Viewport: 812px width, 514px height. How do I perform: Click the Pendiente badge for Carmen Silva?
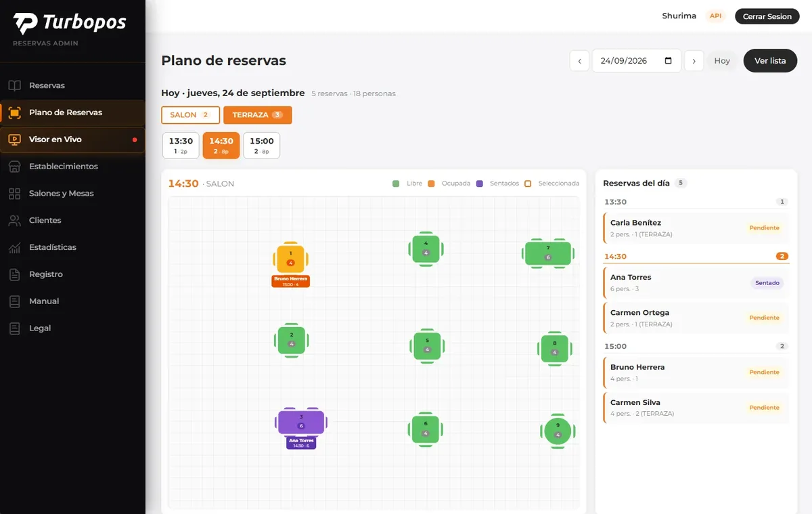pos(765,408)
